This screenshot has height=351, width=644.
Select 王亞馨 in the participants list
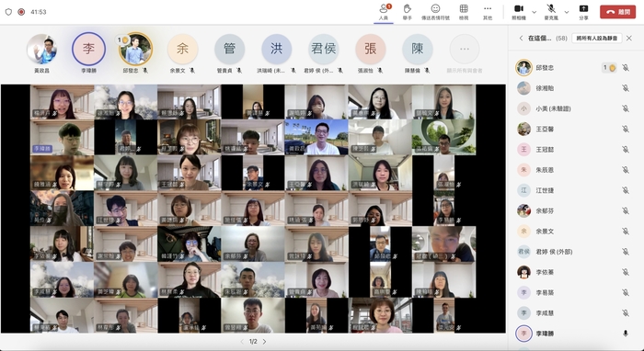(575, 130)
